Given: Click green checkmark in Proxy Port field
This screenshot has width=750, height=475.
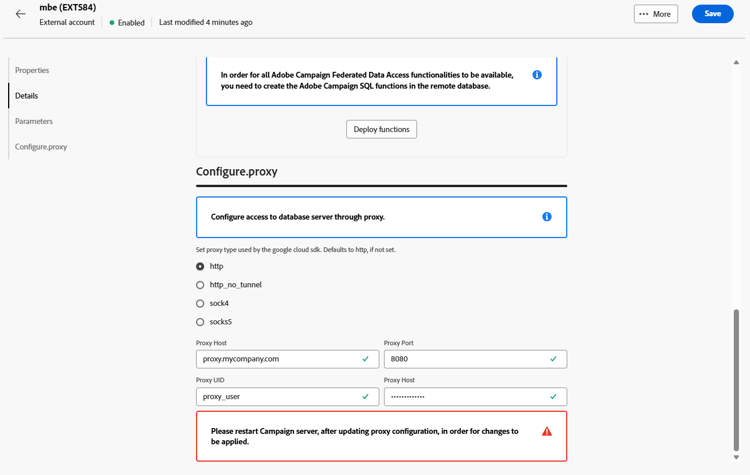Looking at the screenshot, I should tap(553, 359).
